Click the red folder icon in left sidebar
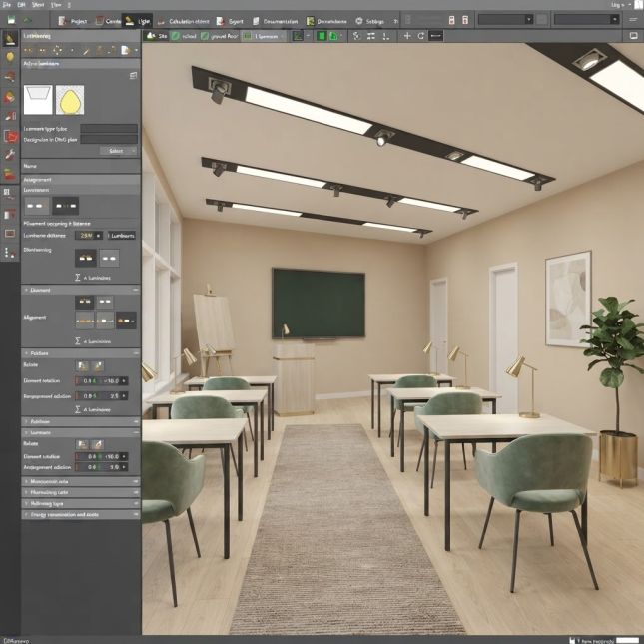This screenshot has width=644, height=644. (x=11, y=136)
